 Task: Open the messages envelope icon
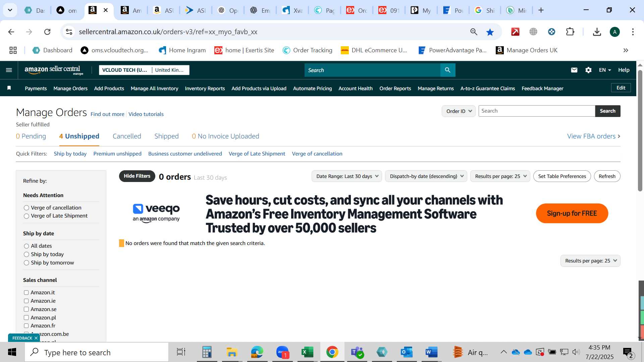tap(574, 70)
